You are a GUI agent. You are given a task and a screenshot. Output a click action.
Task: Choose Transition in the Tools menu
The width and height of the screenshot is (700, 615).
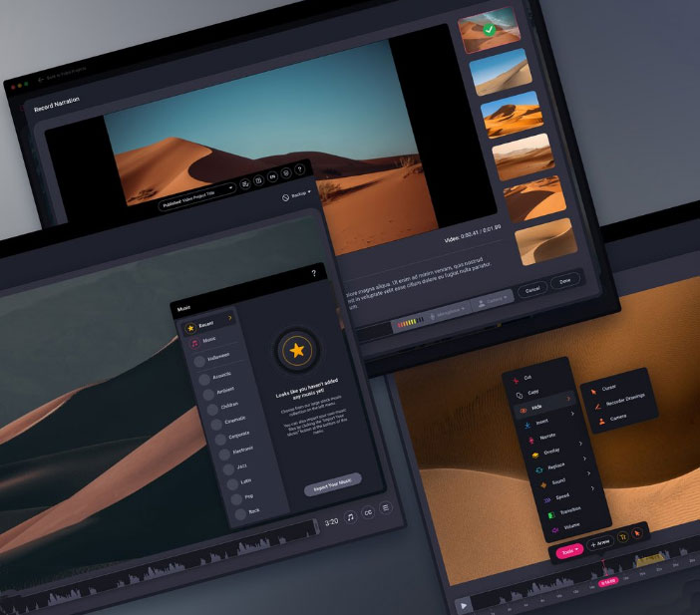tap(570, 510)
